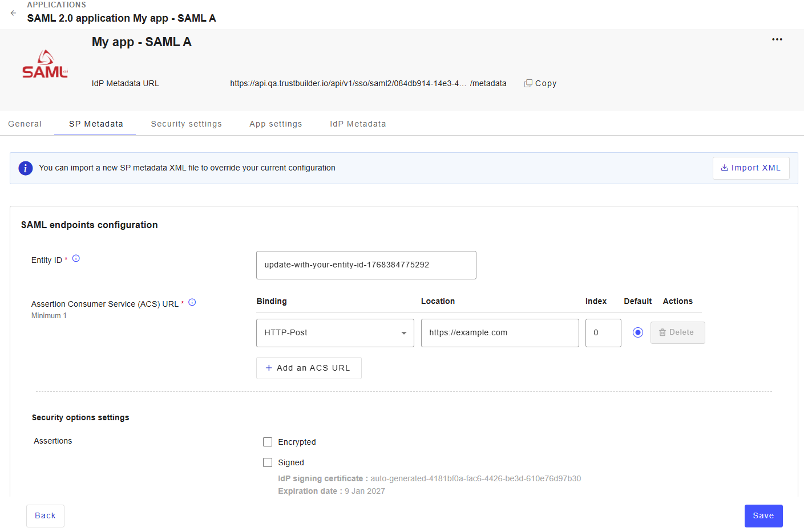804x532 pixels.
Task: Show the Entity ID info tooltip icon
Action: point(76,259)
